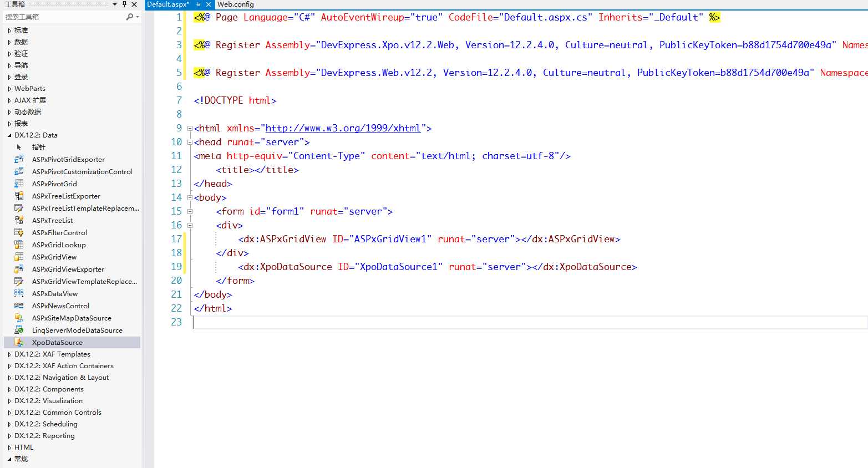
Task: Open the toolbox window position dropdown arrow
Action: coord(115,4)
